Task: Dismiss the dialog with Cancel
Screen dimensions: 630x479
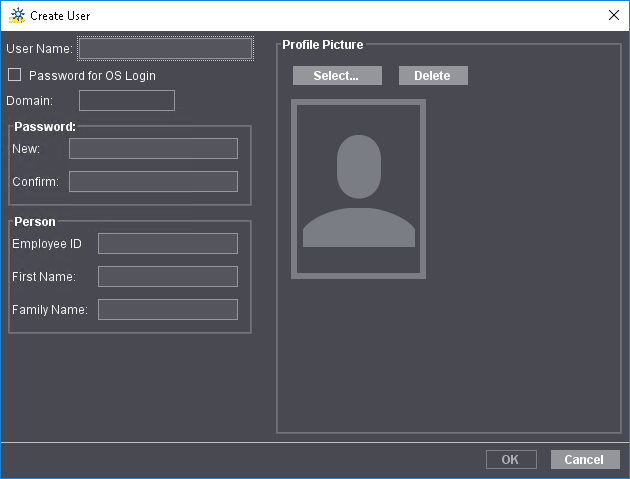Action: click(584, 460)
